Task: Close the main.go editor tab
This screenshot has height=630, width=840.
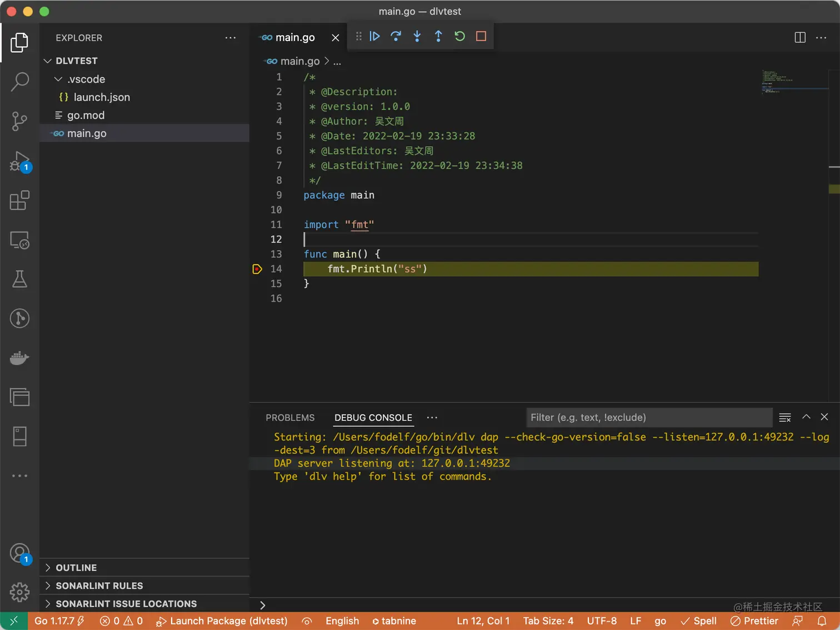Action: (336, 37)
